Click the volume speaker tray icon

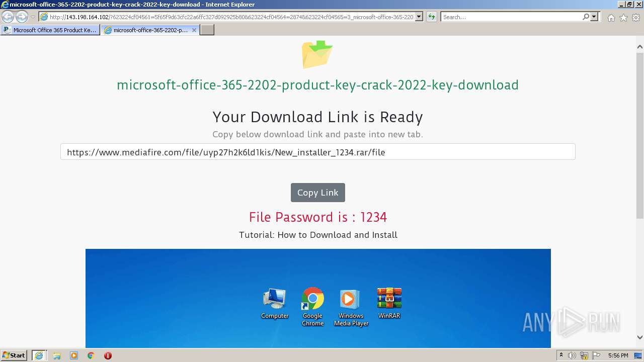572,355
